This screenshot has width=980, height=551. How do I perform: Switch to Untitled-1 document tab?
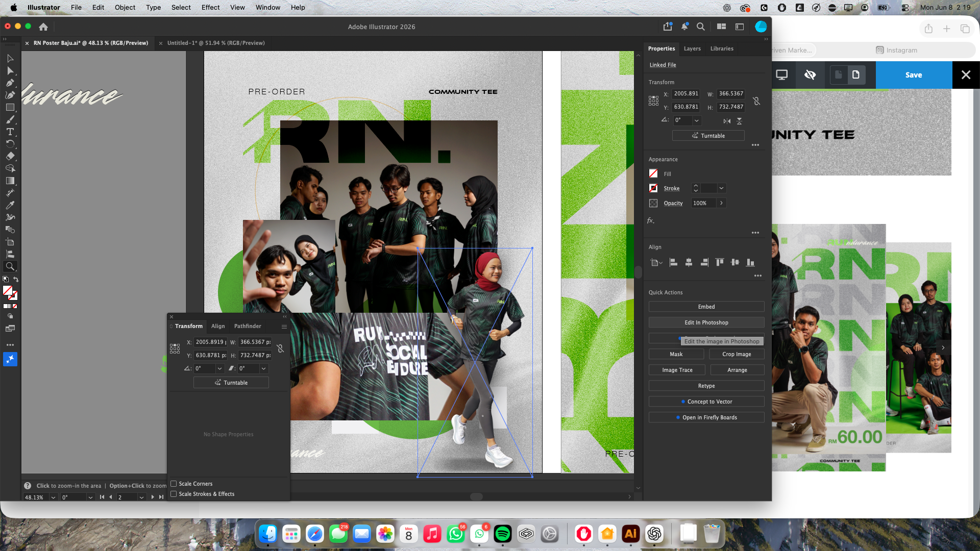pyautogui.click(x=216, y=43)
